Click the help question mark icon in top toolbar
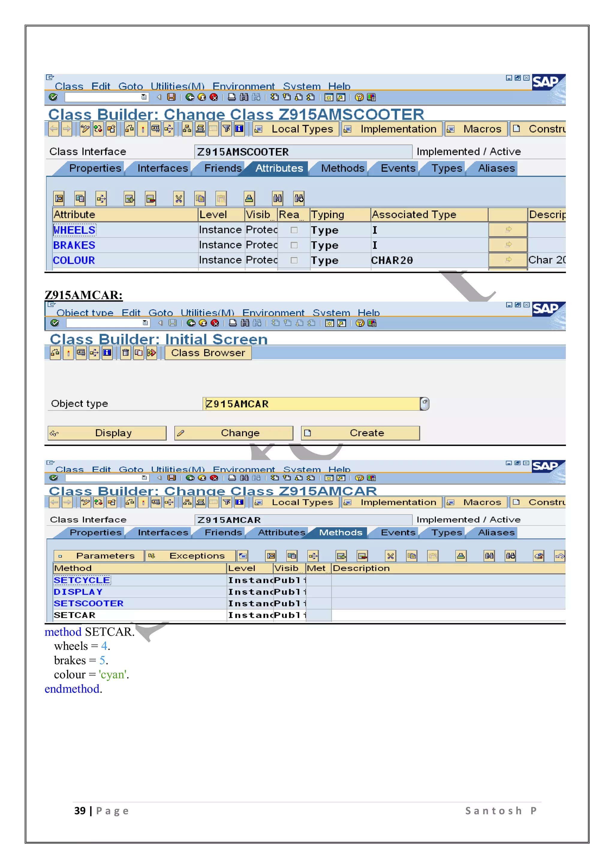Viewport: 614px width, 868px height. 359,97
